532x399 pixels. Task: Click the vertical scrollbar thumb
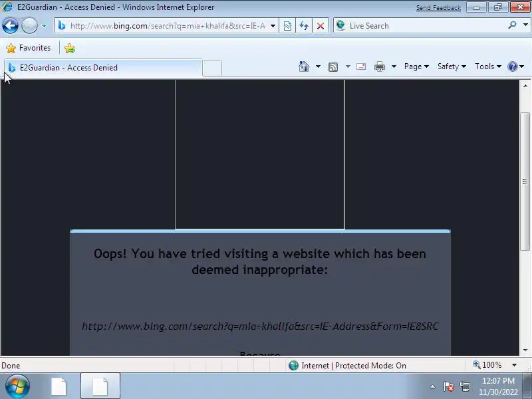(x=525, y=182)
